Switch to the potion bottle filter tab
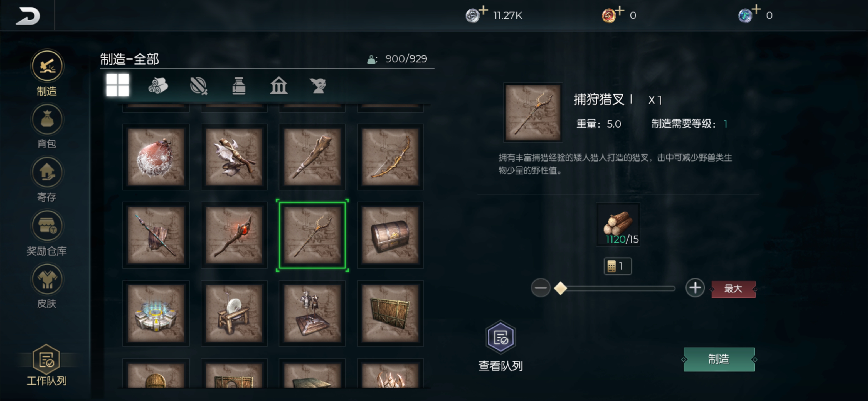The width and height of the screenshot is (868, 401). pos(239,85)
